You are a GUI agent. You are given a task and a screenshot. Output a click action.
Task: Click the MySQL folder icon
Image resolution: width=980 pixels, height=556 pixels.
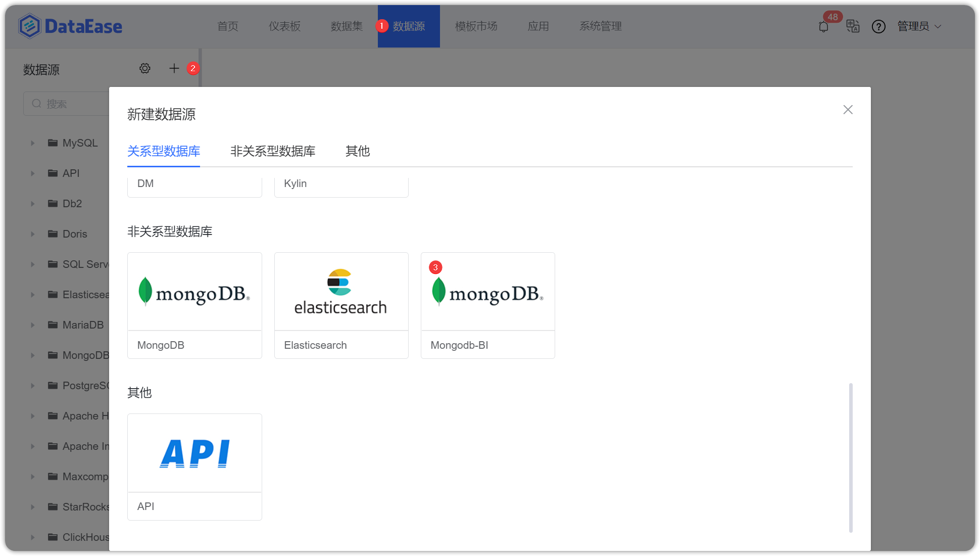pyautogui.click(x=53, y=143)
